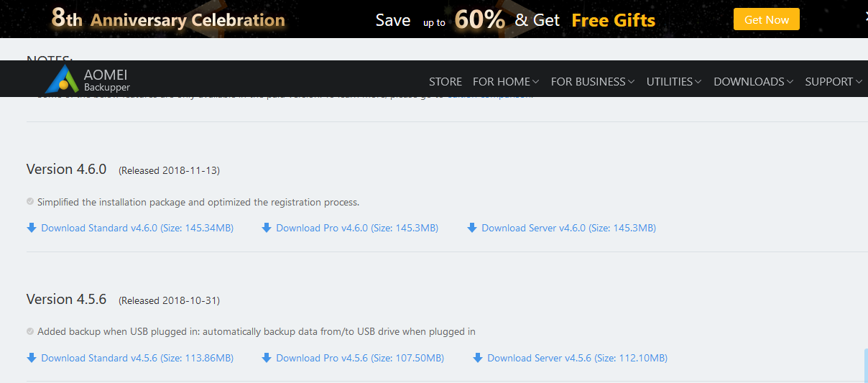This screenshot has height=383, width=868.
Task: Click the 'Version 4.6.0' heading
Action: [x=66, y=170]
